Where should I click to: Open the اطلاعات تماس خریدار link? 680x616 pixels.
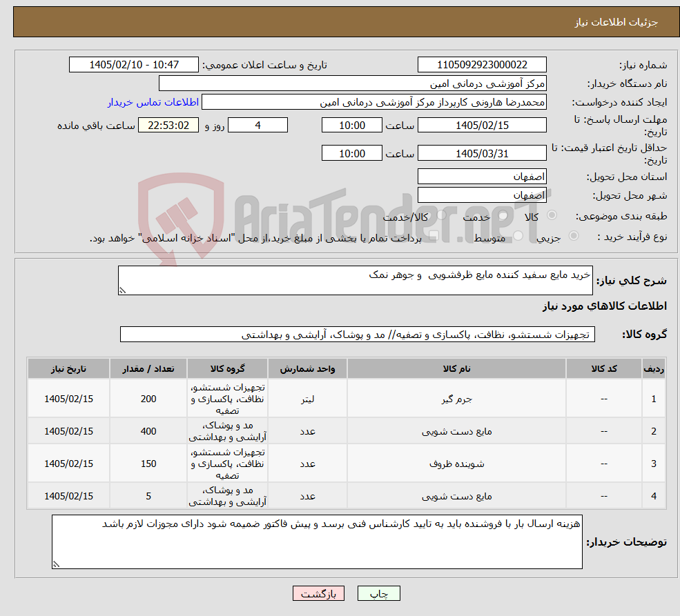click(x=153, y=102)
